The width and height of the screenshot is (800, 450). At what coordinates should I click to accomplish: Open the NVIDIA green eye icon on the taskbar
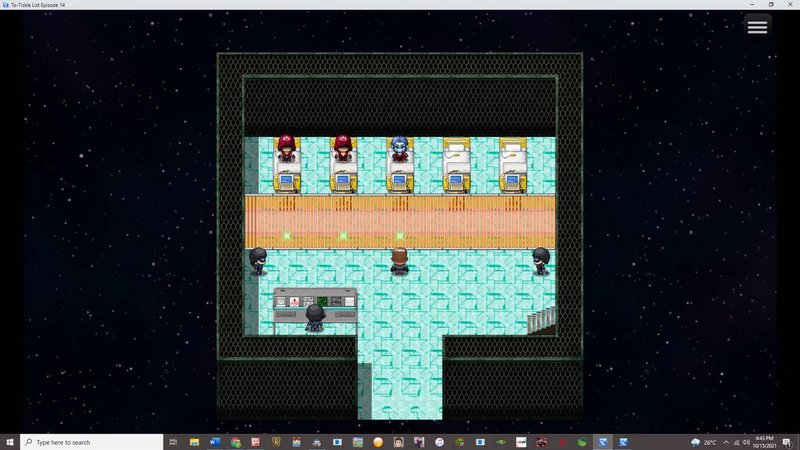[501, 442]
